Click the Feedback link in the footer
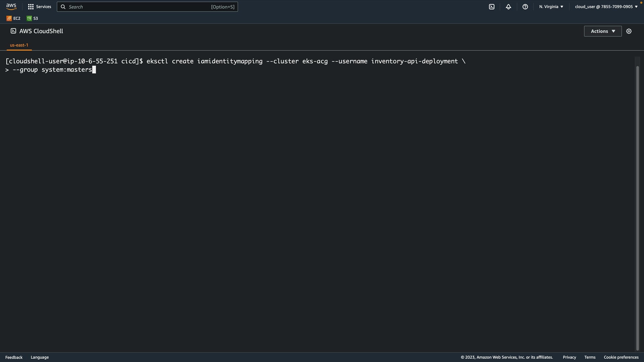This screenshot has width=644, height=362. click(14, 357)
